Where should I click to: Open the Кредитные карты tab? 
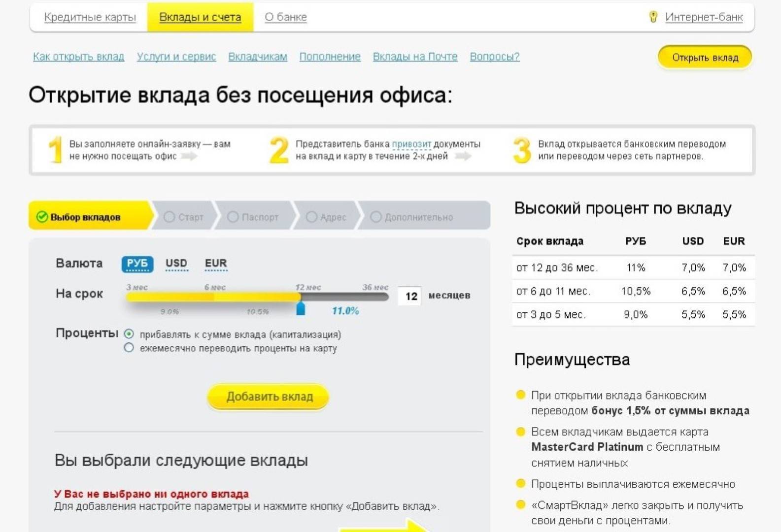coord(90,17)
